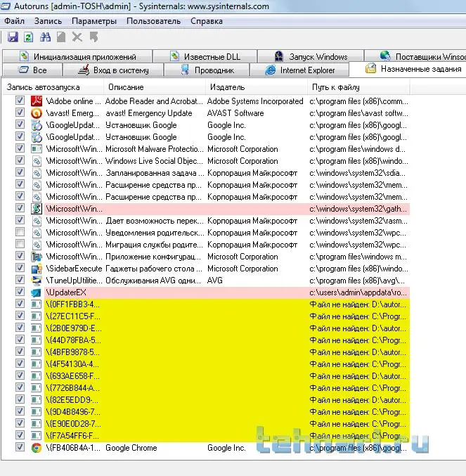
Task: Sort by Запись автозапуска column header
Action: [x=53, y=87]
